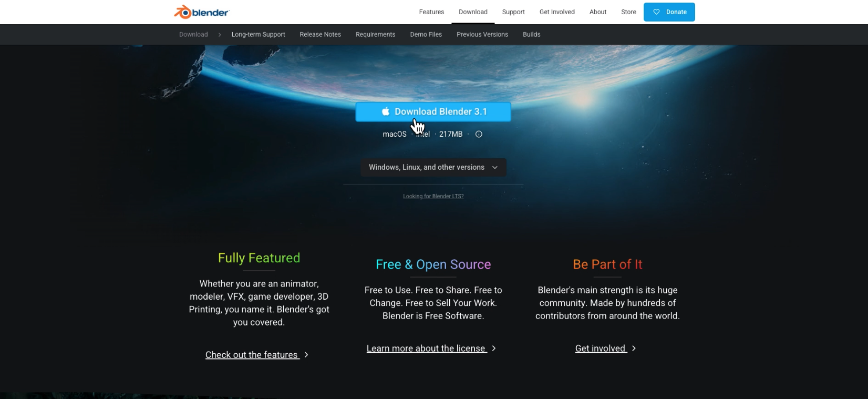Open the Release Notes tab
The height and width of the screenshot is (399, 868).
(320, 35)
